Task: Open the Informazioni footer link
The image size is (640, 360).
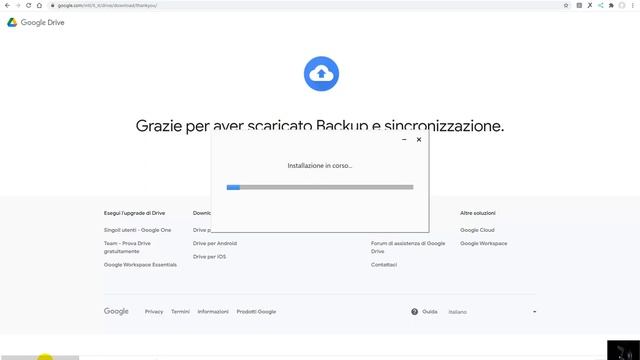Action: click(213, 312)
